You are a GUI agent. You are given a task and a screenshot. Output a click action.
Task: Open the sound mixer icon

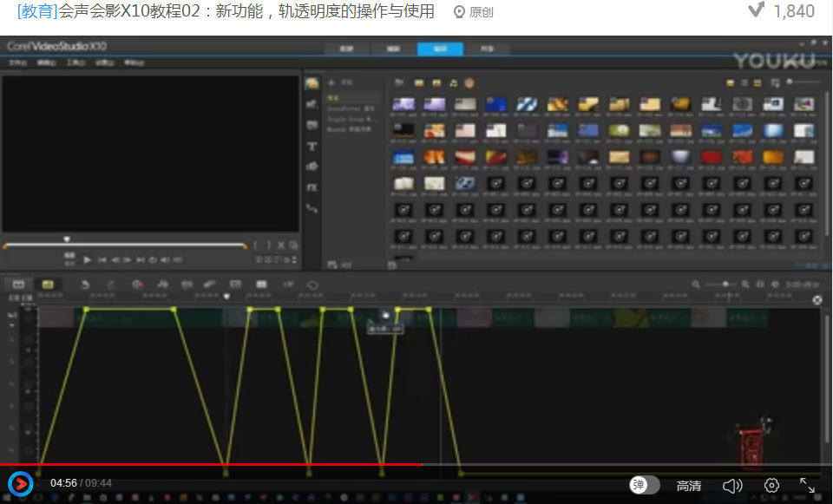pos(162,285)
